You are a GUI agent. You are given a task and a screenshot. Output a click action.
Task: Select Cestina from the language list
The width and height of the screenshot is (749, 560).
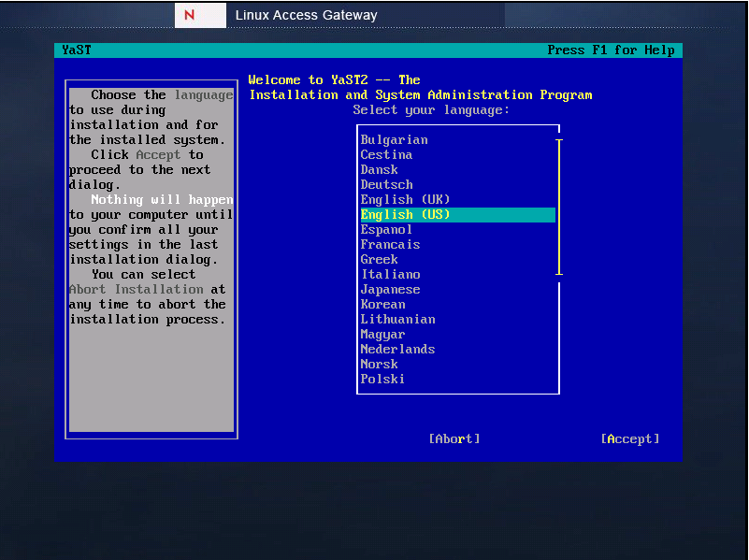pyautogui.click(x=457, y=154)
